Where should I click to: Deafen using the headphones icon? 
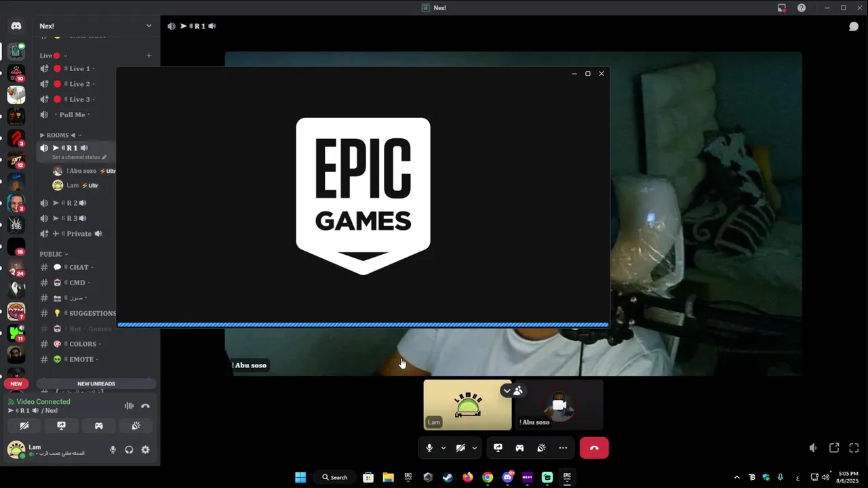point(129,449)
